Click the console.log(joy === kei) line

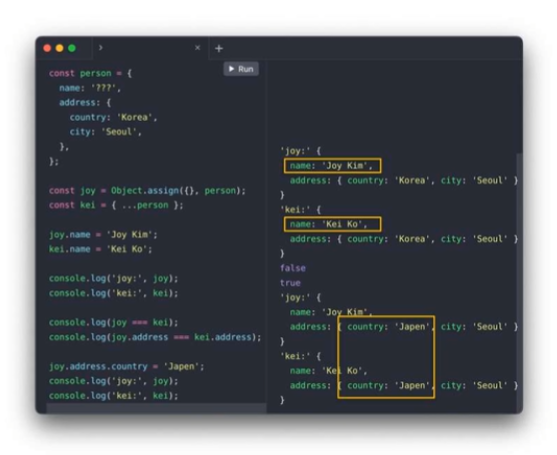tap(113, 323)
